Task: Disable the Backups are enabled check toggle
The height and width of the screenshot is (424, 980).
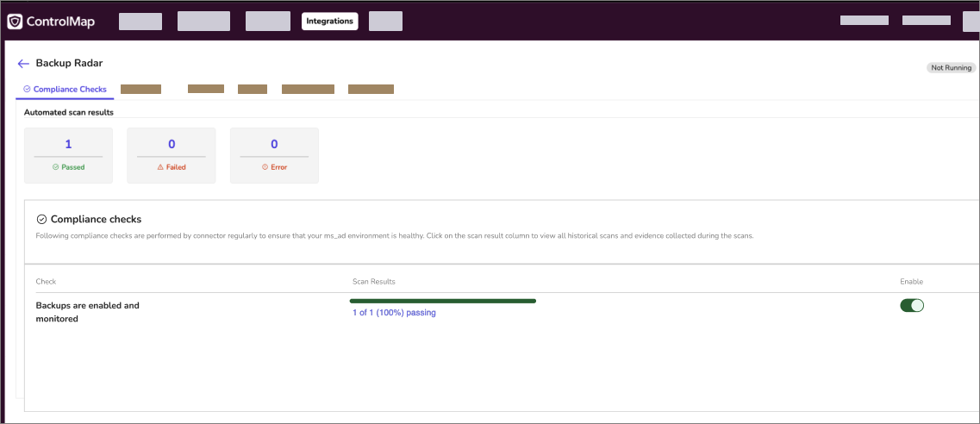Action: pyautogui.click(x=912, y=305)
